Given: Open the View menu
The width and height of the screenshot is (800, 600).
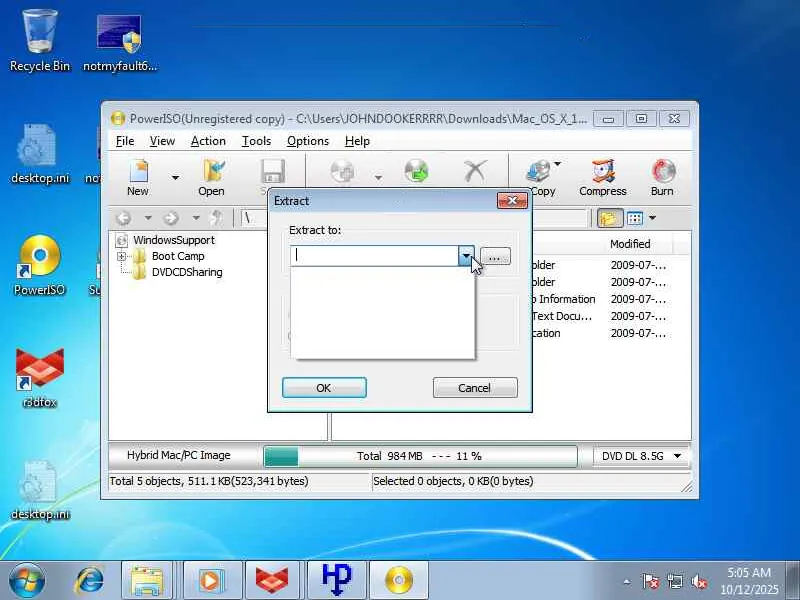Looking at the screenshot, I should [162, 141].
